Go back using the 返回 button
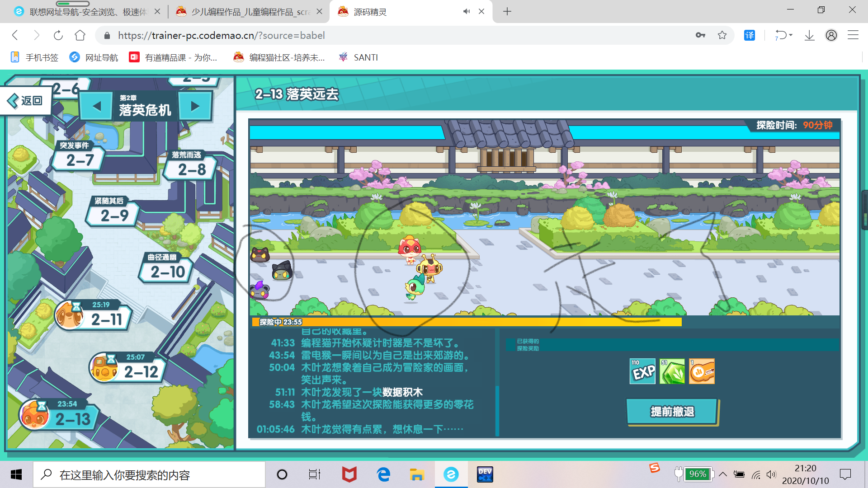The width and height of the screenshot is (868, 488). pyautogui.click(x=25, y=100)
